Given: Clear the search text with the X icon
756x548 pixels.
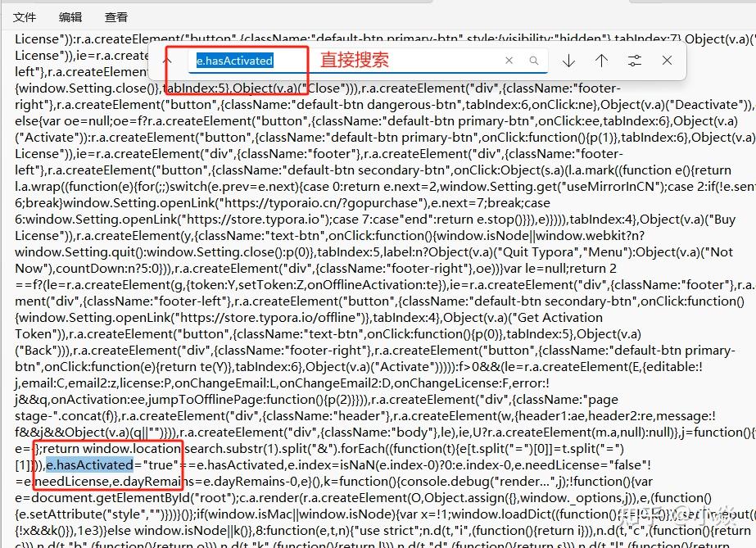Looking at the screenshot, I should (x=509, y=61).
